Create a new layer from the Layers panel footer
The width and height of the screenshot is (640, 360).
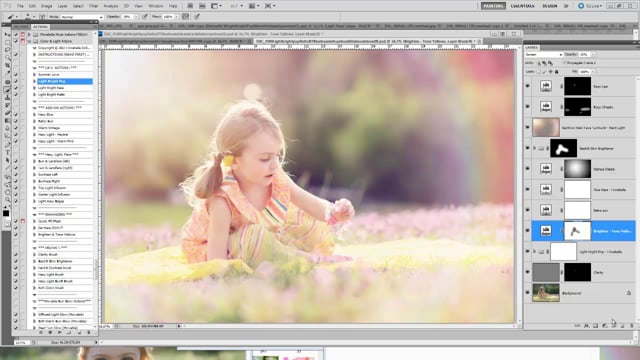click(x=622, y=326)
